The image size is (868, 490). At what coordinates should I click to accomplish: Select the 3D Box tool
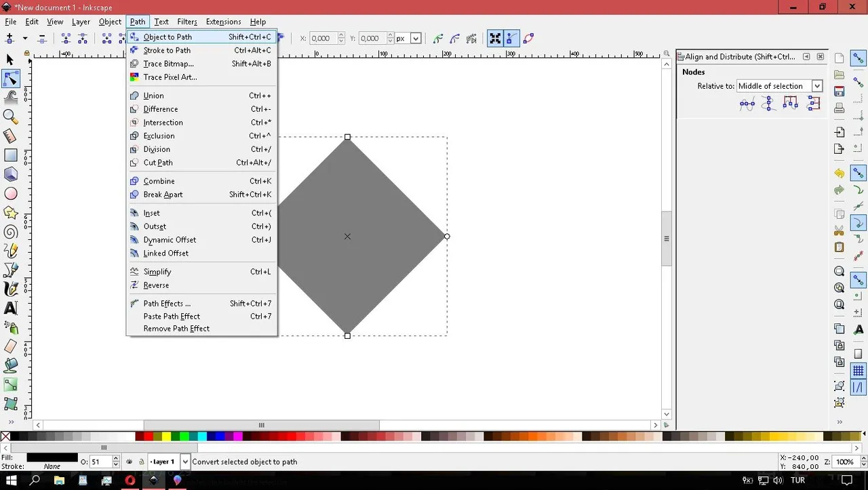10,174
